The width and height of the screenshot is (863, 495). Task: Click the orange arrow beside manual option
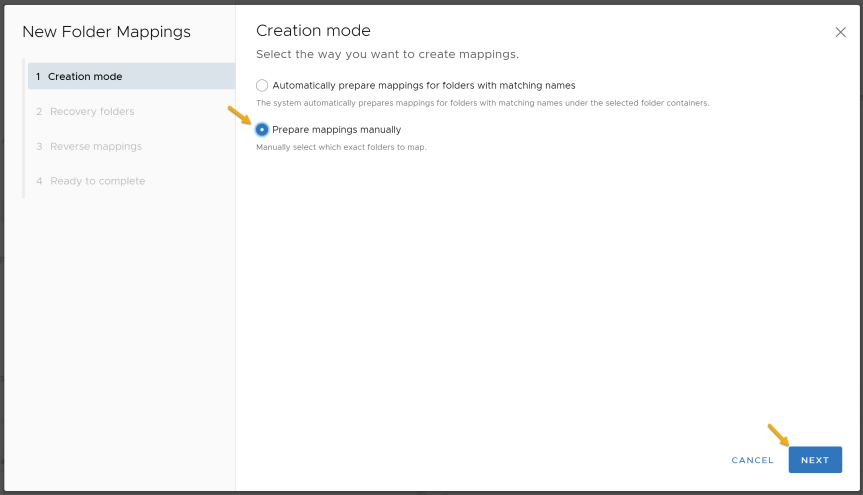tap(239, 115)
